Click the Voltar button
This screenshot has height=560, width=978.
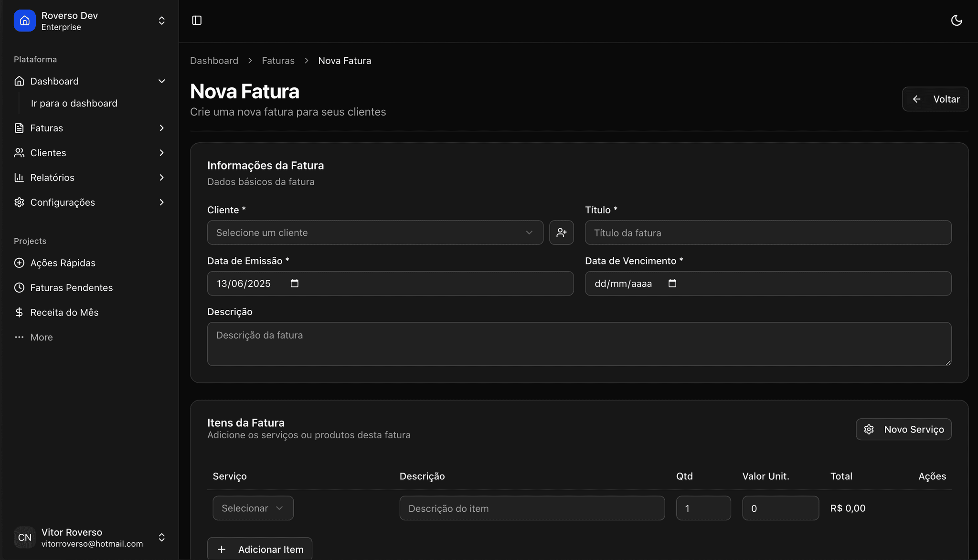pyautogui.click(x=935, y=99)
